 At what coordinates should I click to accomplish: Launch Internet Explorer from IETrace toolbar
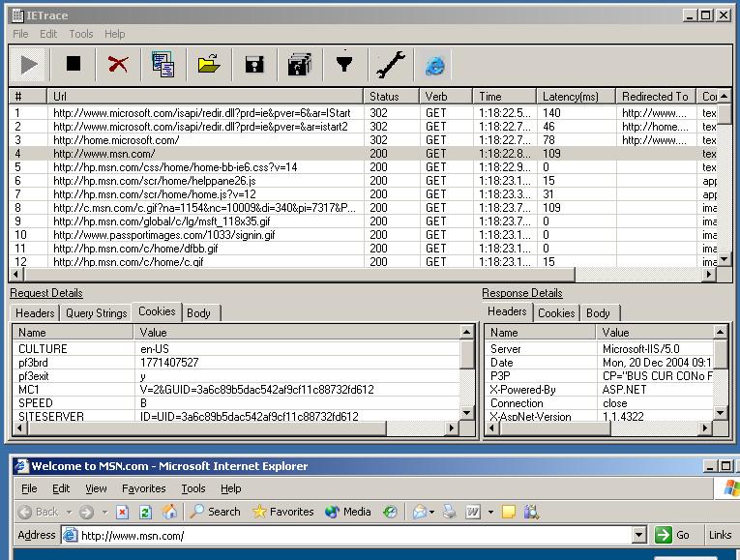point(434,65)
